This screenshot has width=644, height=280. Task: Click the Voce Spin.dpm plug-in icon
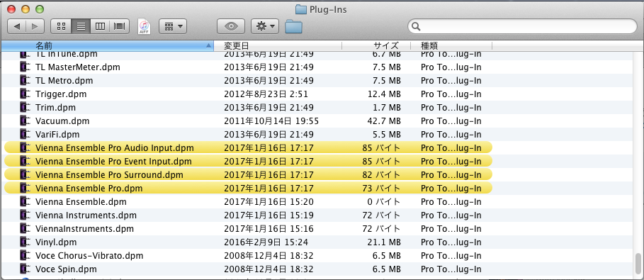pos(26,269)
